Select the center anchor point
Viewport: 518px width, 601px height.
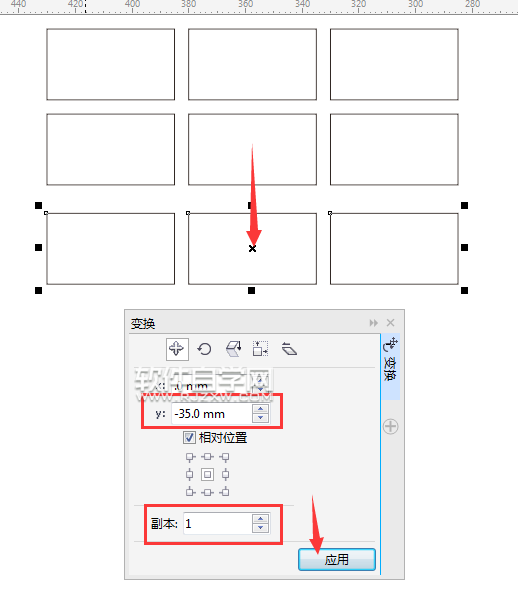pos(207,475)
